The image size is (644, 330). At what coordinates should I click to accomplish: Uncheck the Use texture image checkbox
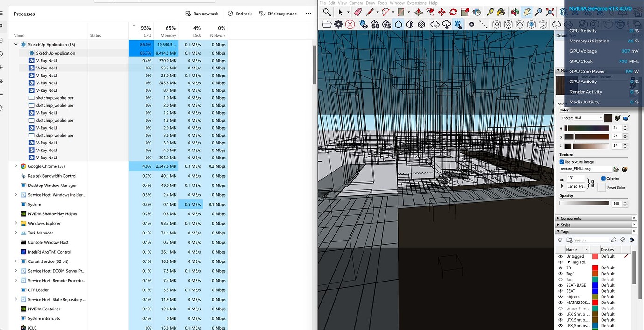(x=561, y=162)
